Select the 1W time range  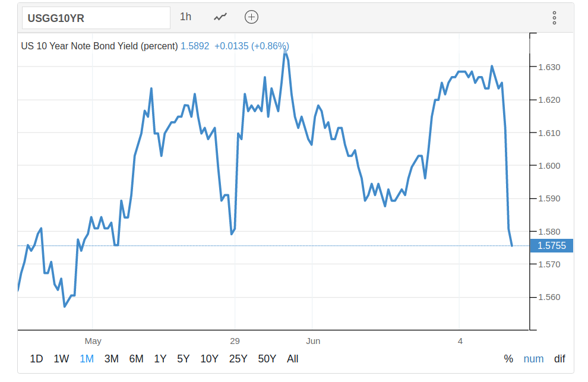[x=61, y=359]
